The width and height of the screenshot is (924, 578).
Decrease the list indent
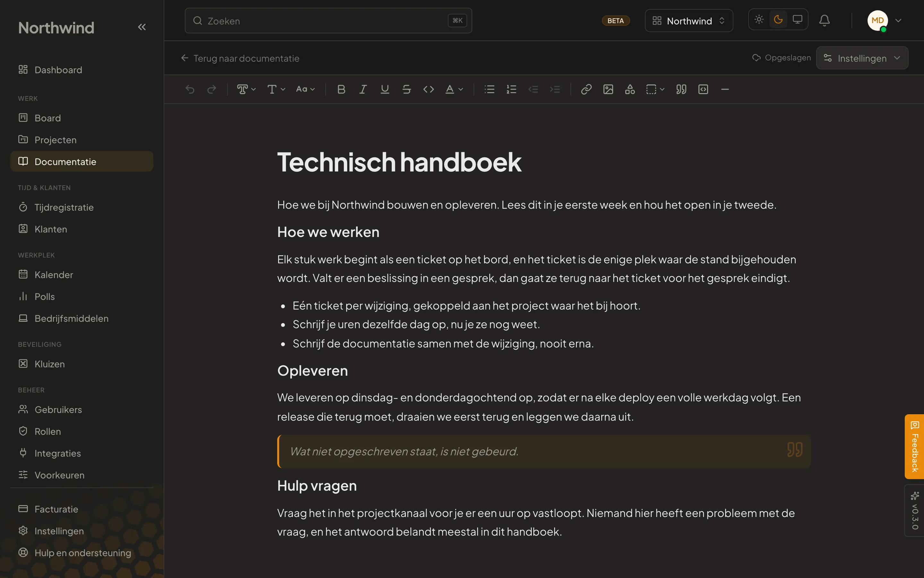pos(533,90)
